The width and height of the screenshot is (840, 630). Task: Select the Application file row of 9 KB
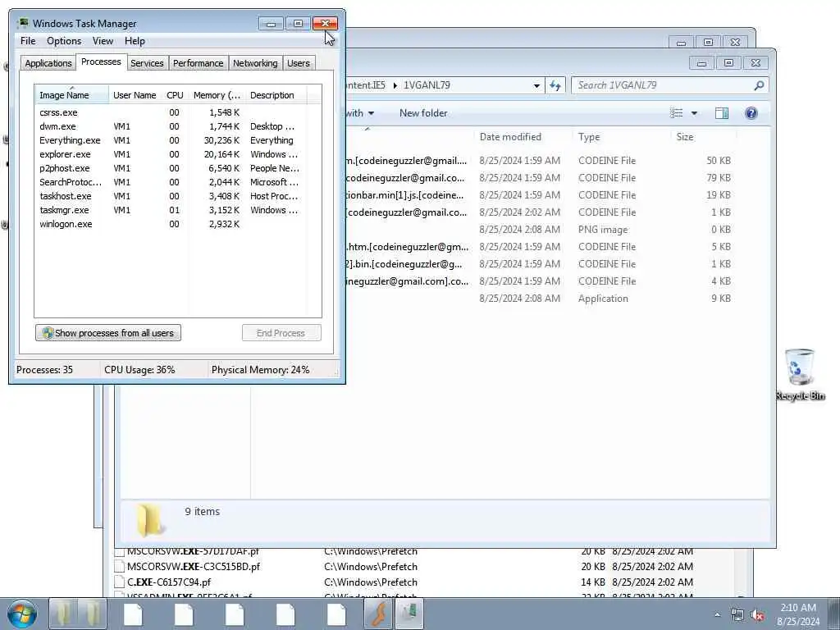(x=541, y=299)
